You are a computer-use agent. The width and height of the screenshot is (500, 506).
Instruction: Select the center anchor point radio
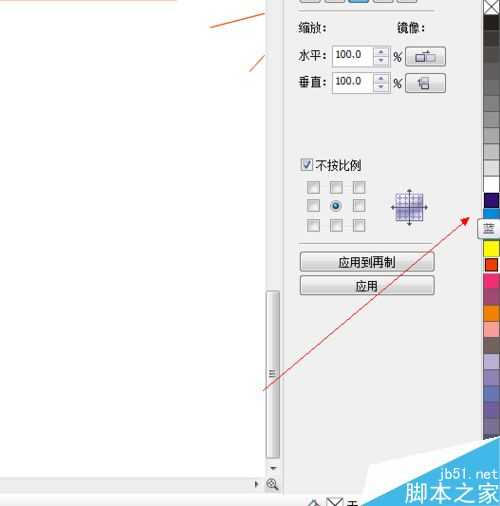pos(336,206)
